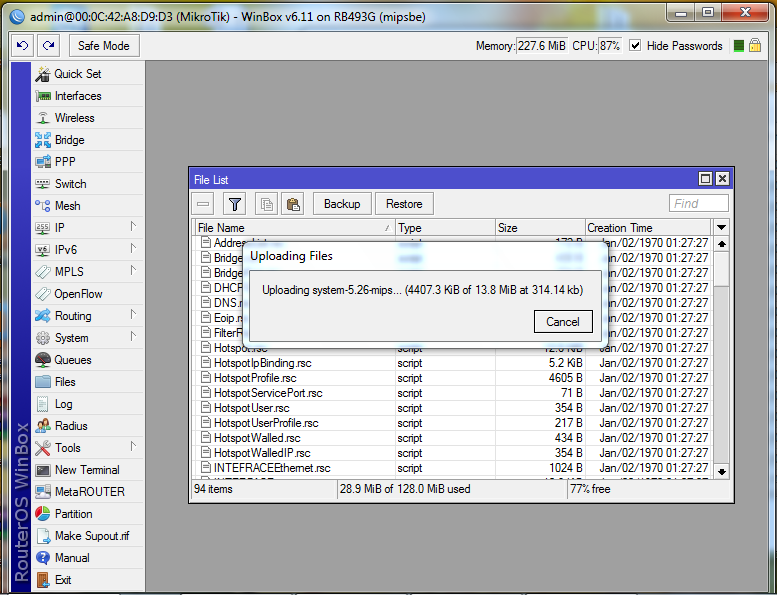This screenshot has width=777, height=595.
Task: Open the Partition pie-chart icon
Action: 43,514
